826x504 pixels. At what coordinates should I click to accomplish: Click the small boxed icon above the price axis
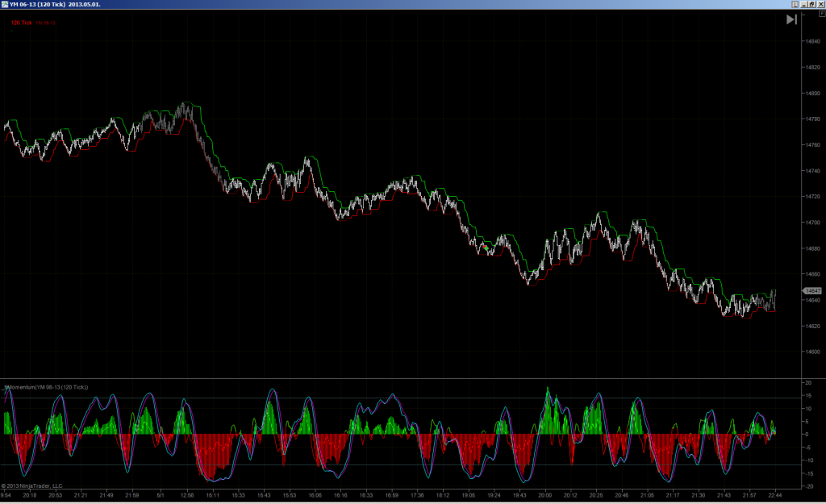pos(822,14)
